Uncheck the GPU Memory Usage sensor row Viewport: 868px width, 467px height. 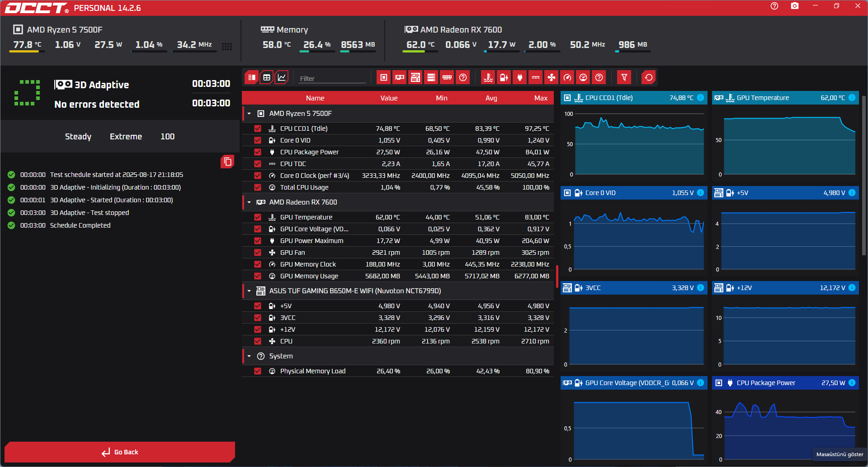258,276
